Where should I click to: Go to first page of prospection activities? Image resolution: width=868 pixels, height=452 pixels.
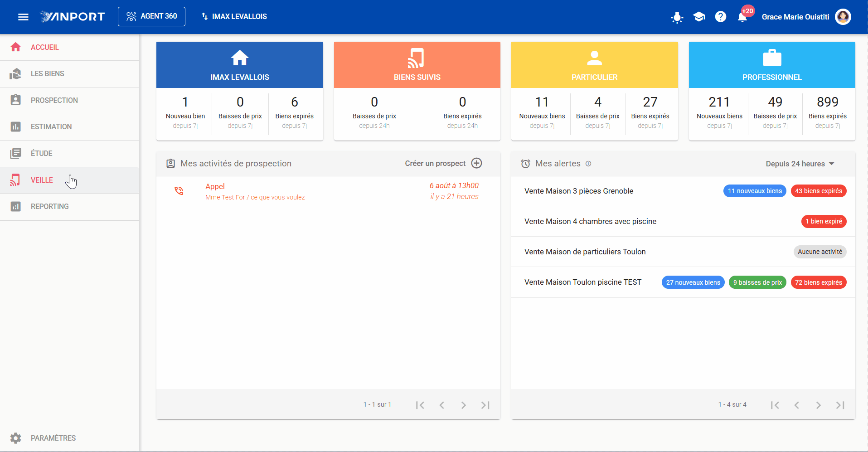[x=420, y=405]
